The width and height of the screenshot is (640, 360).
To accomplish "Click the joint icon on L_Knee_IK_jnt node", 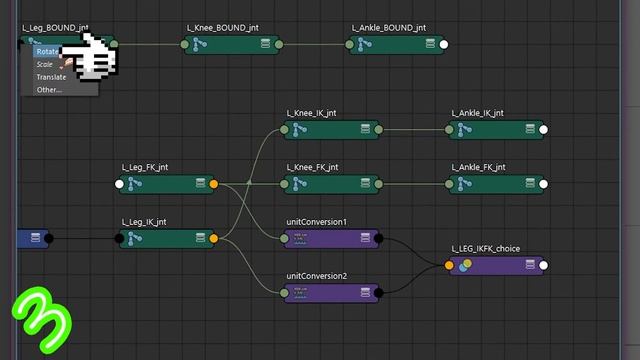I will pos(300,129).
